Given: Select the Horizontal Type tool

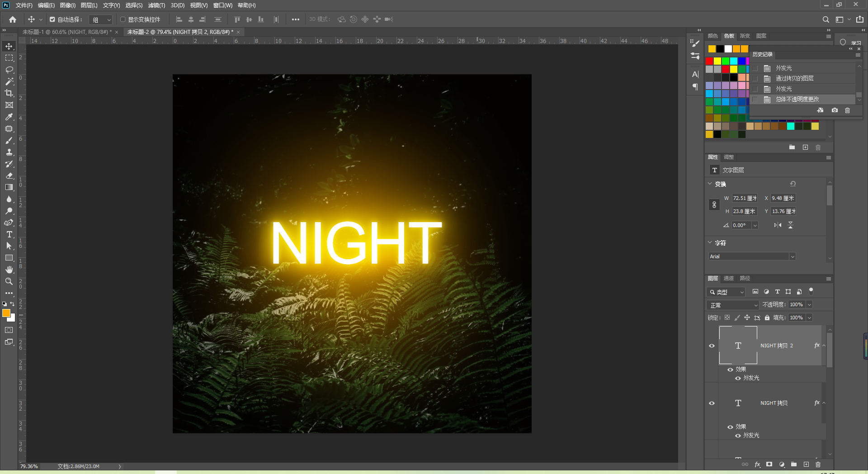Looking at the screenshot, I should point(9,234).
